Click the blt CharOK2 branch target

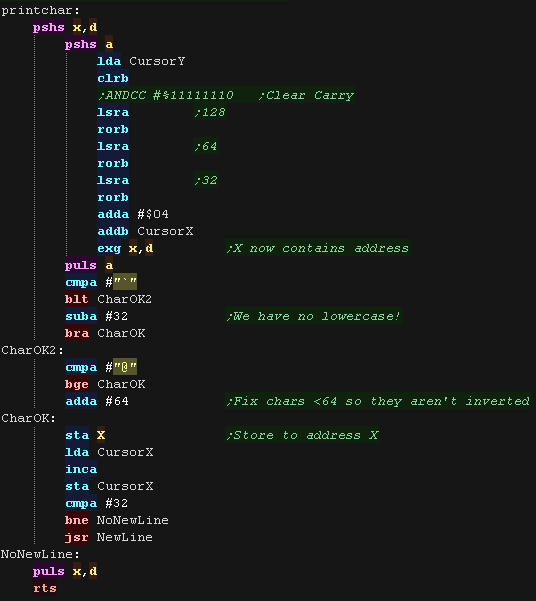124,299
